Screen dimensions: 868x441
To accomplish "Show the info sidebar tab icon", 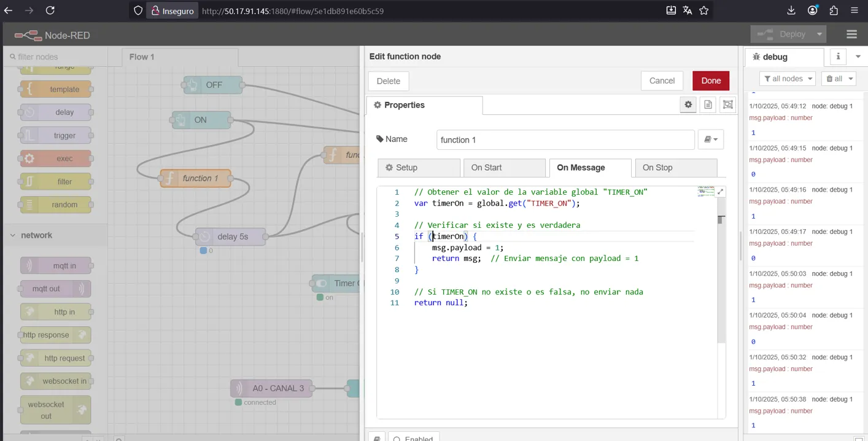I will pyautogui.click(x=838, y=57).
